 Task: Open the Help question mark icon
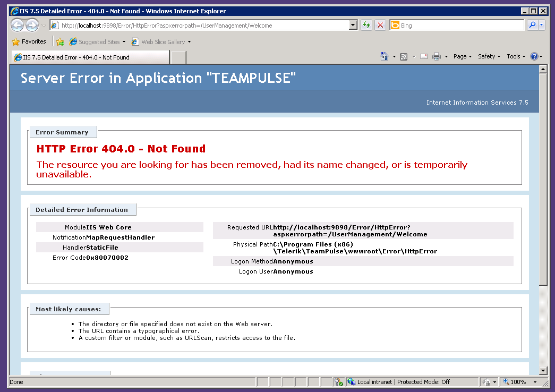[534, 56]
